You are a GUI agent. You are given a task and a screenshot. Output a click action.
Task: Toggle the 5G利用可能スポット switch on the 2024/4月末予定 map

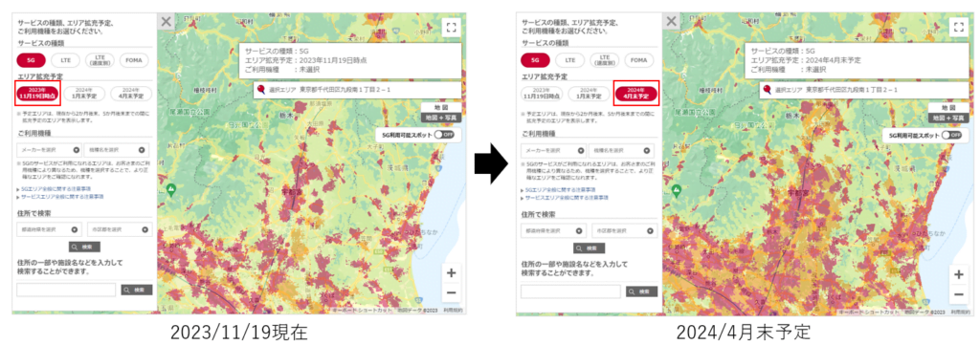coord(952,135)
